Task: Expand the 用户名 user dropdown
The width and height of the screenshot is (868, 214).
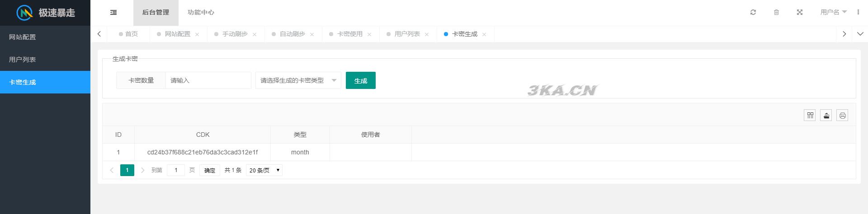Action: click(833, 12)
